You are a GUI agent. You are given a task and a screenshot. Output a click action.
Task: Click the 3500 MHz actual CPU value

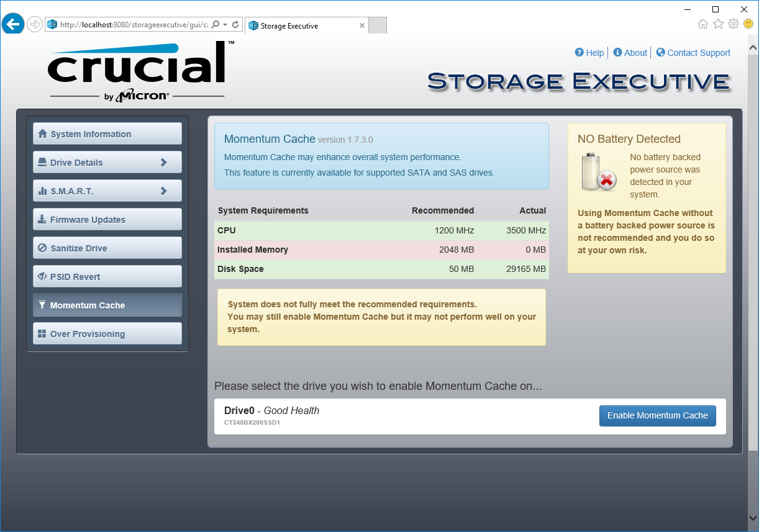click(526, 230)
